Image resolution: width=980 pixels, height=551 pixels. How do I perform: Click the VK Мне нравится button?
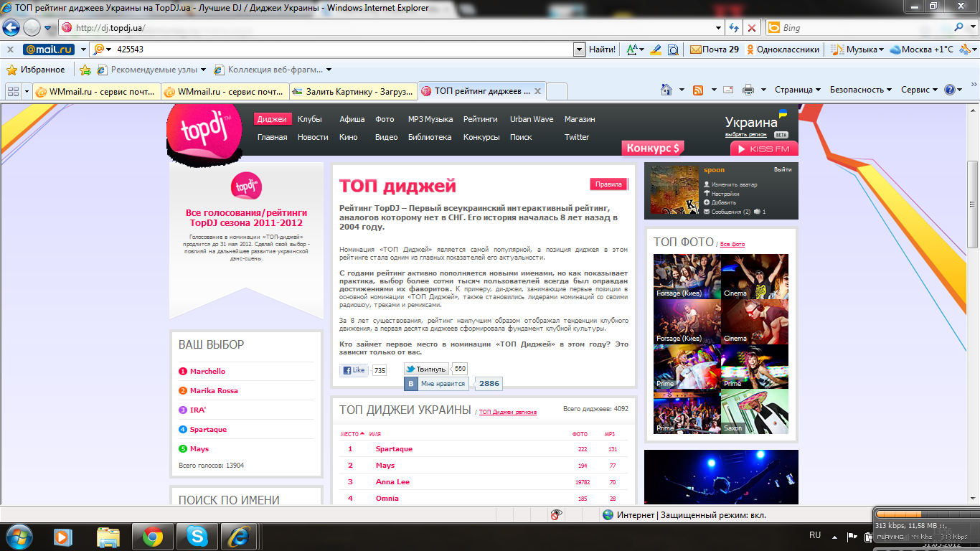click(x=437, y=384)
